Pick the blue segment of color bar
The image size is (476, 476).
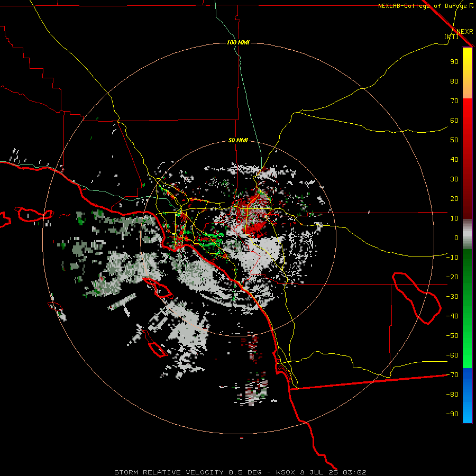467,396
